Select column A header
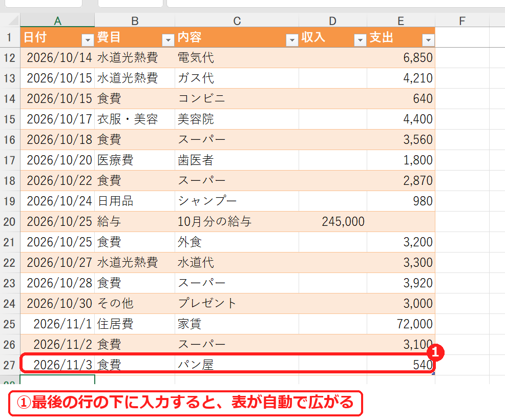 coord(57,20)
